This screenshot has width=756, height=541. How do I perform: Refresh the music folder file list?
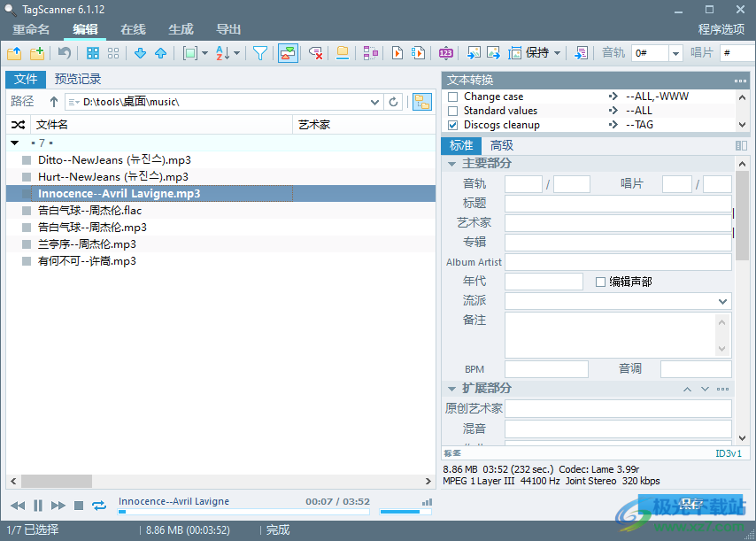tap(394, 102)
